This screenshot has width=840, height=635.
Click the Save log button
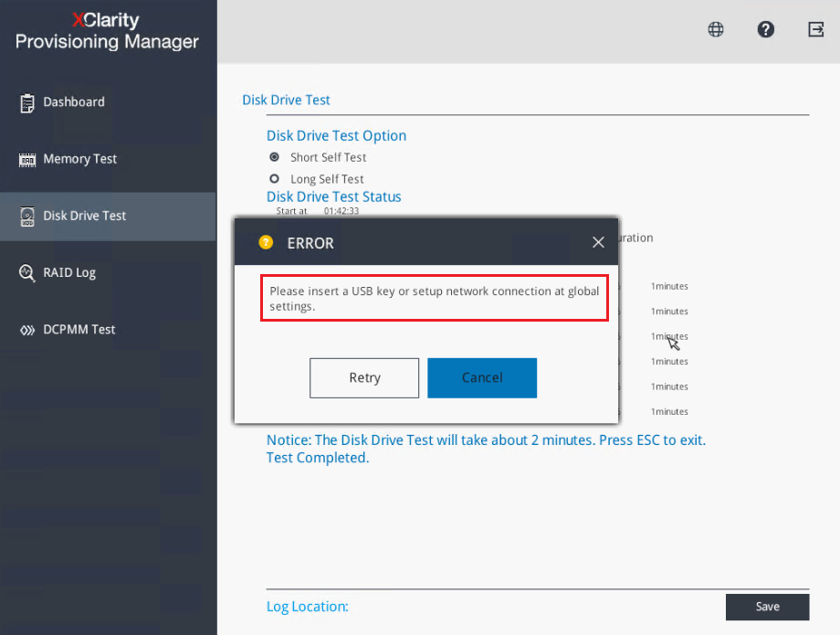(x=768, y=607)
